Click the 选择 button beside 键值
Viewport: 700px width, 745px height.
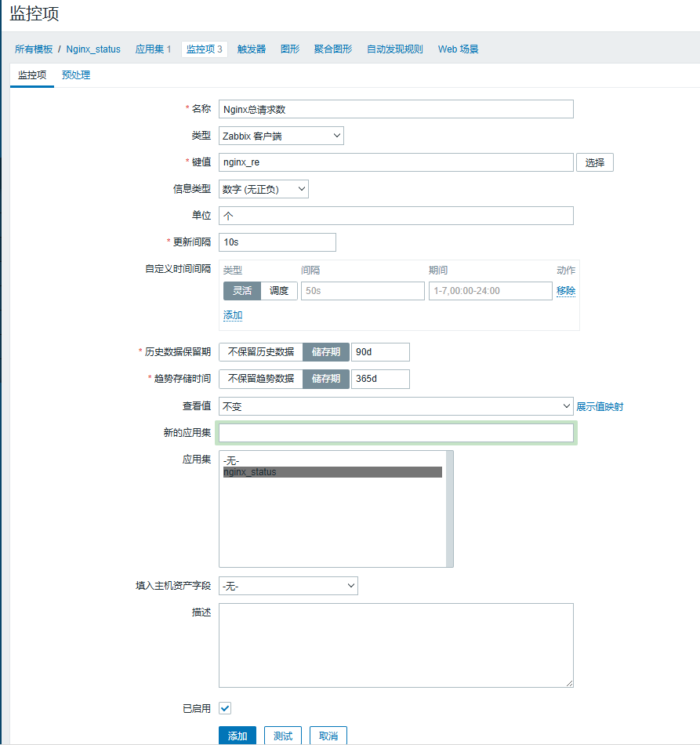[x=595, y=162]
